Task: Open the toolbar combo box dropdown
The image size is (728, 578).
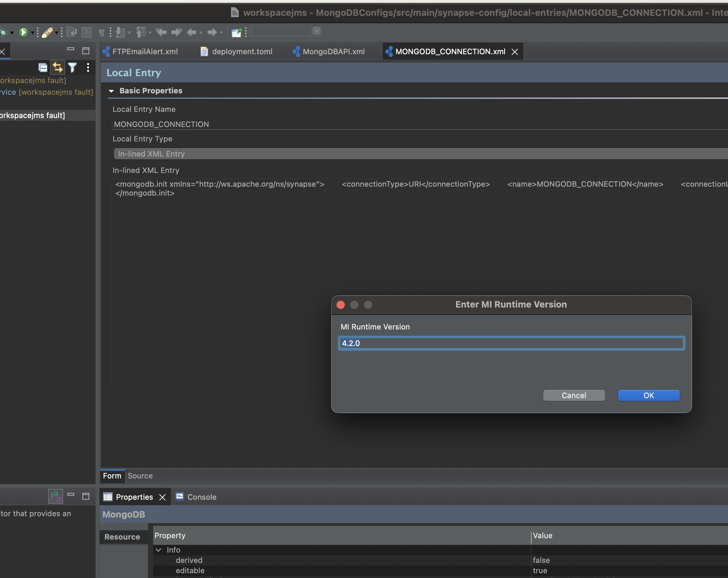Action: [317, 31]
